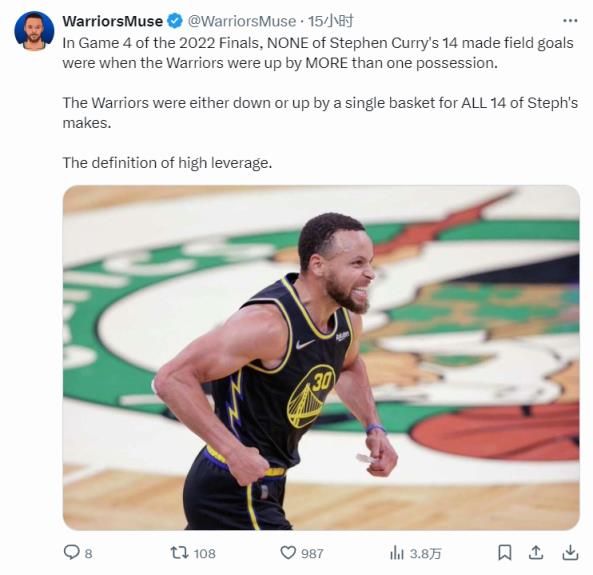Open the three-dot more options menu
Image resolution: width=593 pixels, height=575 pixels.
coord(570,21)
